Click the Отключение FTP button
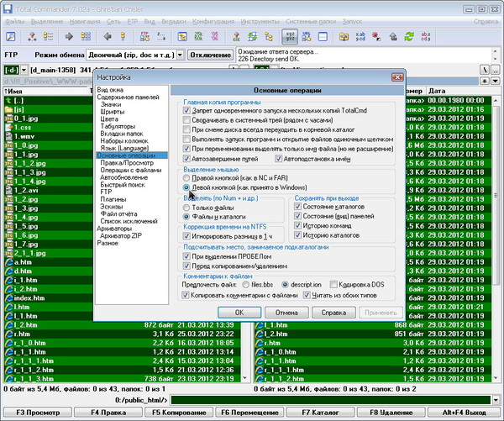This screenshot has height=421, width=504. 210,55
